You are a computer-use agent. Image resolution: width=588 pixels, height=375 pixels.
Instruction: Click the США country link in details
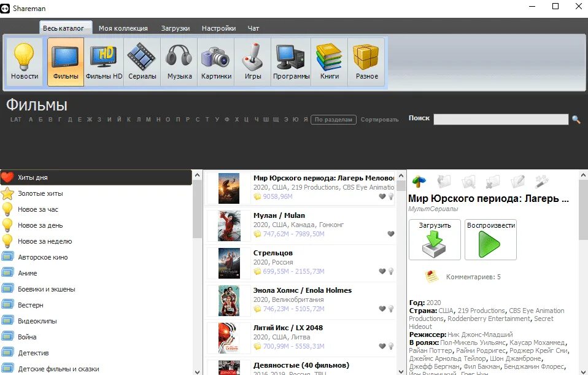pyautogui.click(x=446, y=311)
